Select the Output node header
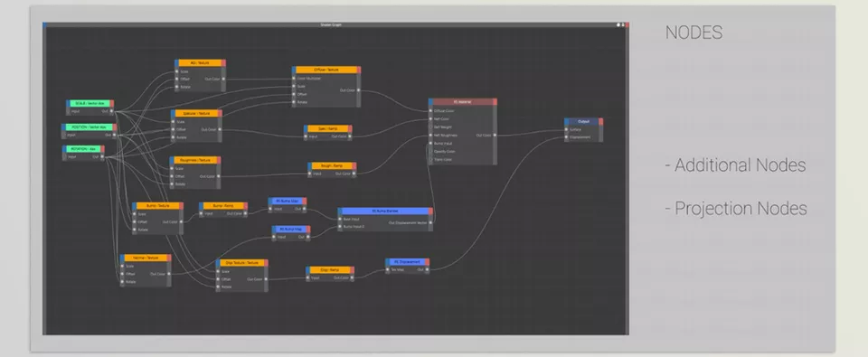This screenshot has width=868, height=357. pos(583,121)
